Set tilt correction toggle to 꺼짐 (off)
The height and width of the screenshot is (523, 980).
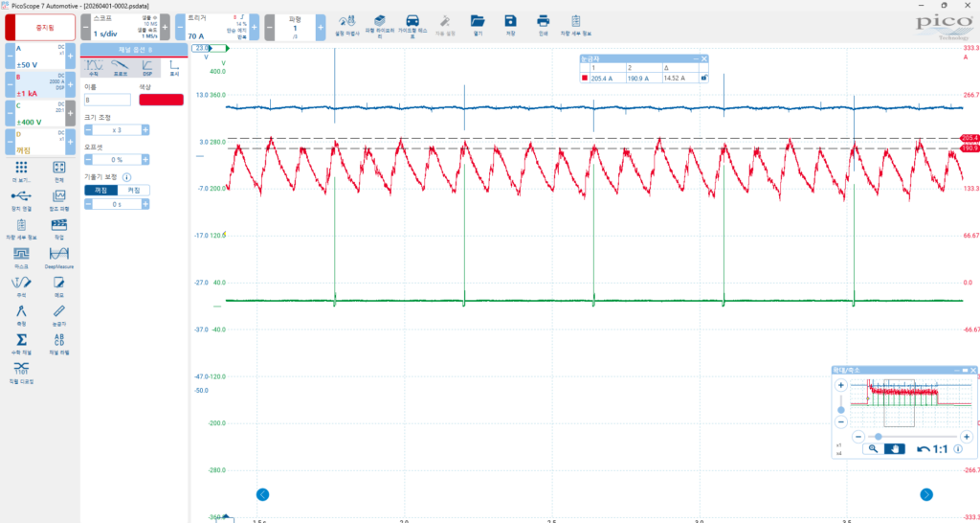pos(100,190)
